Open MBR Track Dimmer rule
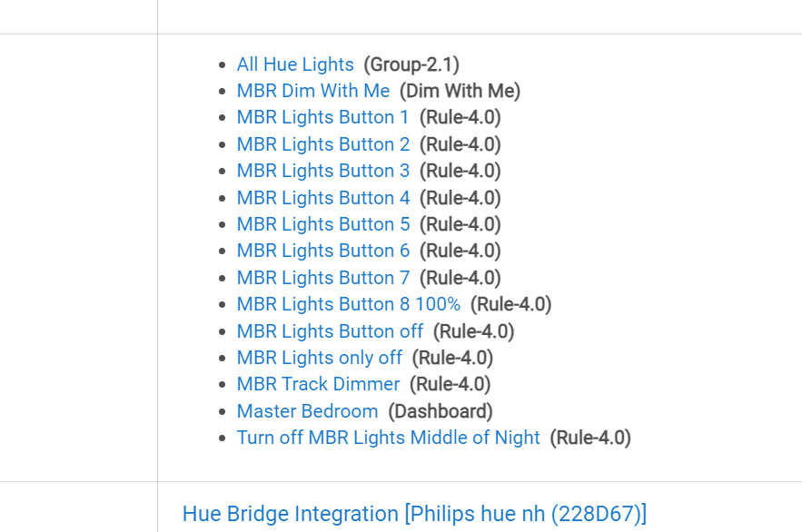The image size is (802, 532). coord(318,384)
